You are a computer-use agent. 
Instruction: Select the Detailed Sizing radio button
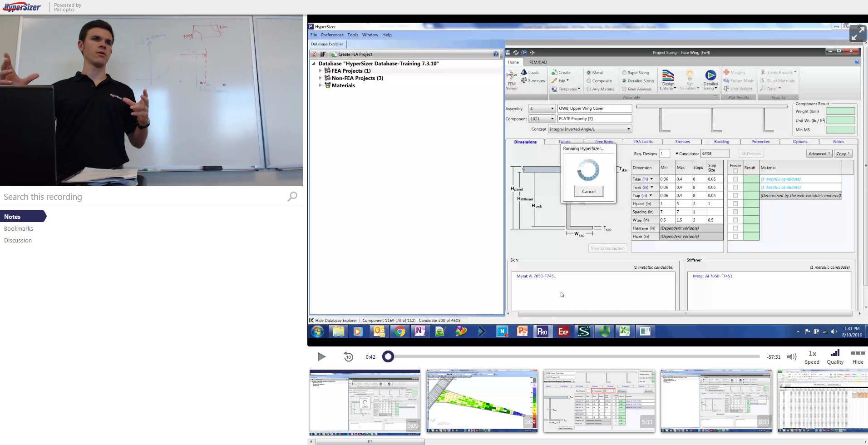pos(624,81)
